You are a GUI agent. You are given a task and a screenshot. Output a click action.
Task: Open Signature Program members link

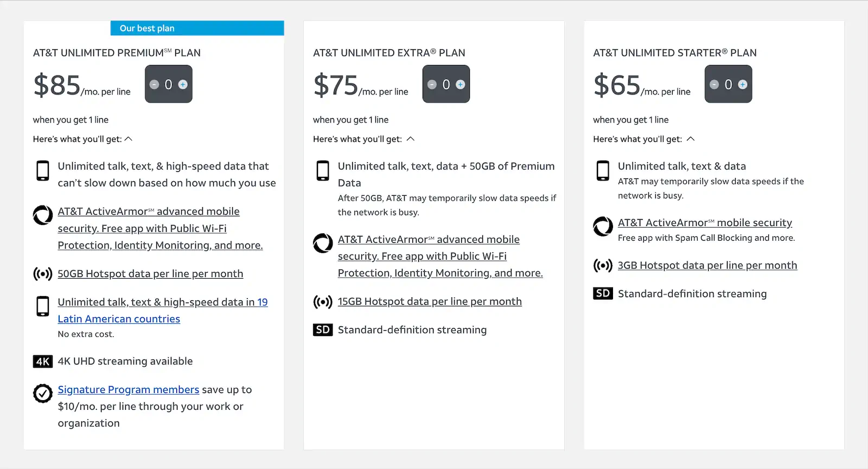pyautogui.click(x=129, y=390)
